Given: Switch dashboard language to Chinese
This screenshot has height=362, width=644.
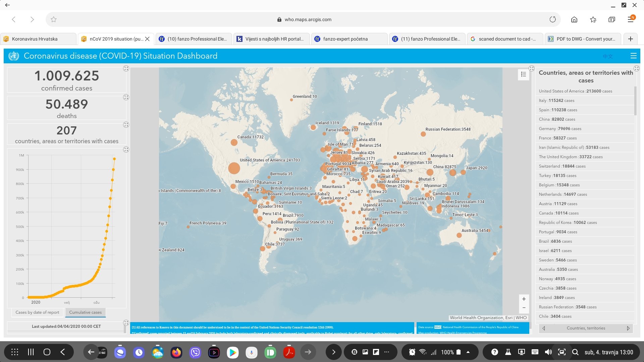Looking at the screenshot, I should coord(607,56).
